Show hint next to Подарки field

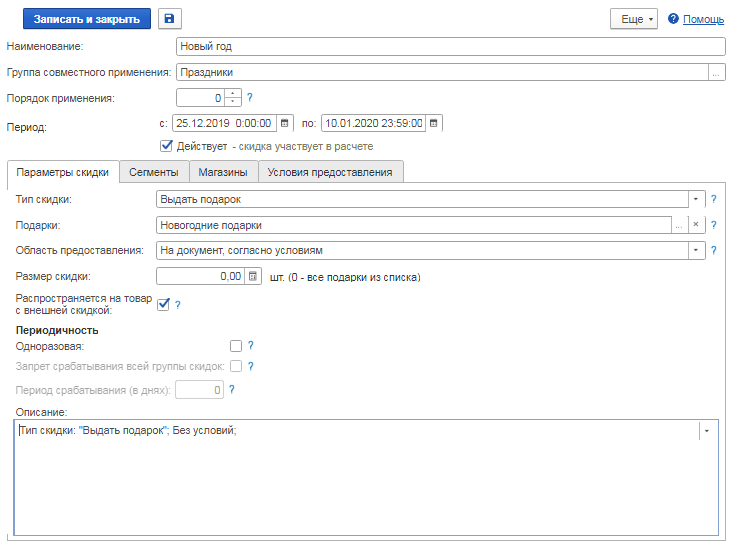[714, 225]
